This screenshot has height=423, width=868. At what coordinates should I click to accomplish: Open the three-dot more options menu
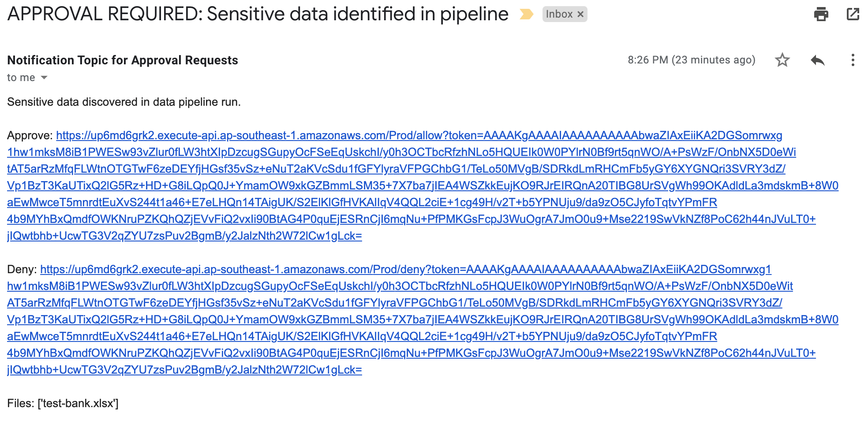[x=854, y=60]
